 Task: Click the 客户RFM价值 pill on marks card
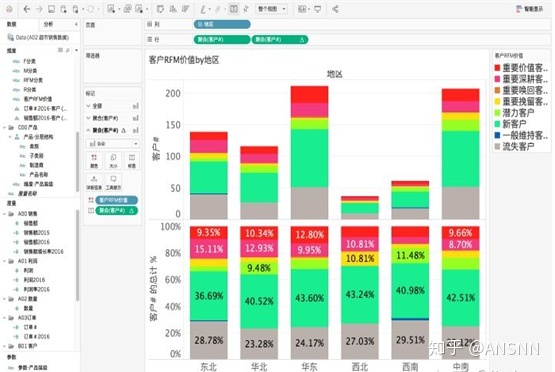116,200
